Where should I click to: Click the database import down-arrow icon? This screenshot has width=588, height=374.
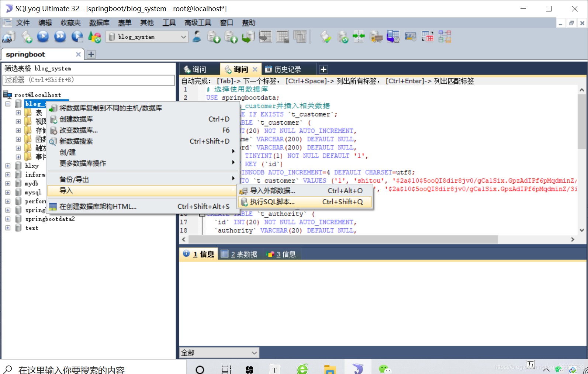pos(214,37)
